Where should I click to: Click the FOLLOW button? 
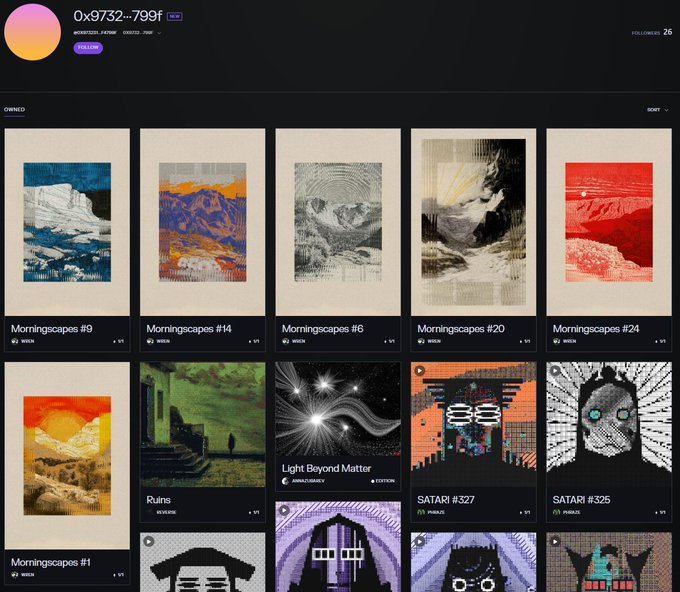point(88,47)
